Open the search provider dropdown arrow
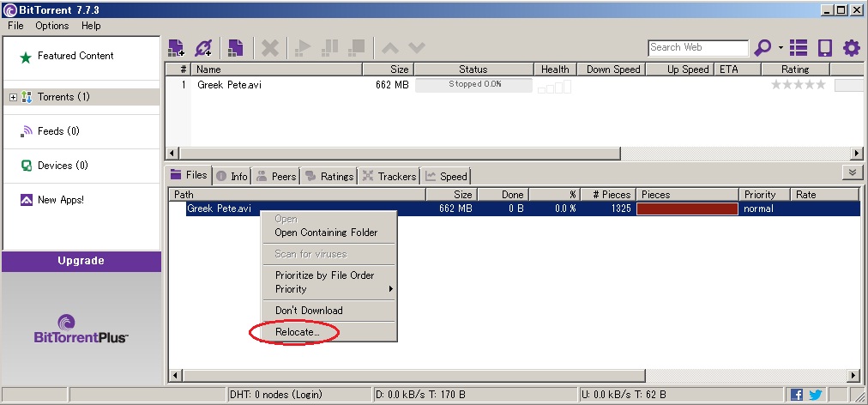The width and height of the screenshot is (868, 405). click(x=781, y=48)
